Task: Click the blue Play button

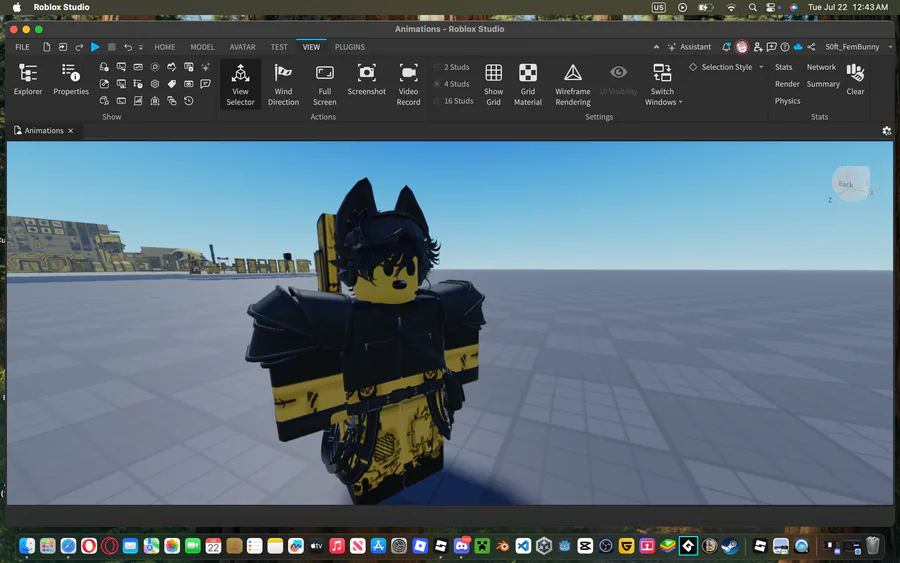Action: [x=95, y=47]
